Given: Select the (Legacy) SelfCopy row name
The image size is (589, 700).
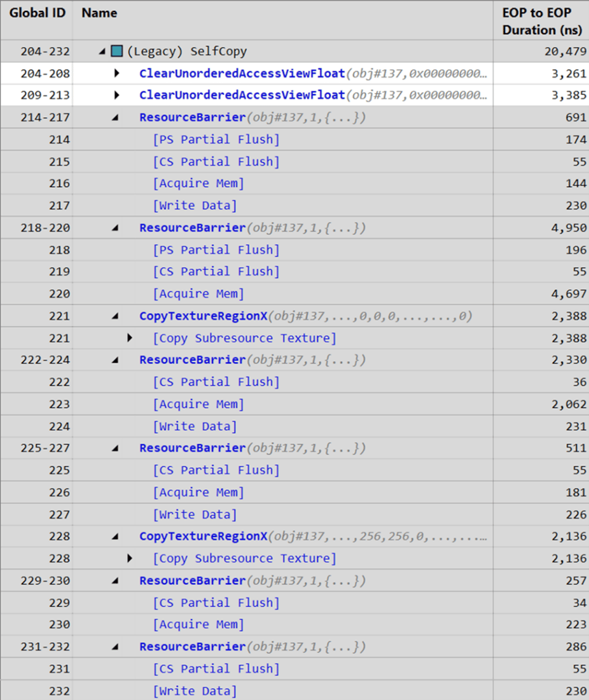Looking at the screenshot, I should click(187, 52).
